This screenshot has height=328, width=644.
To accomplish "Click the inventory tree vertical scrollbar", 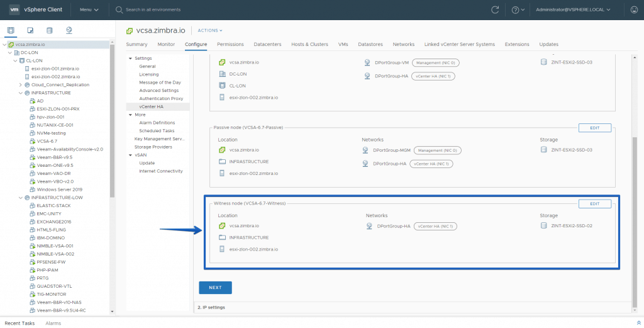I will 113,122.
